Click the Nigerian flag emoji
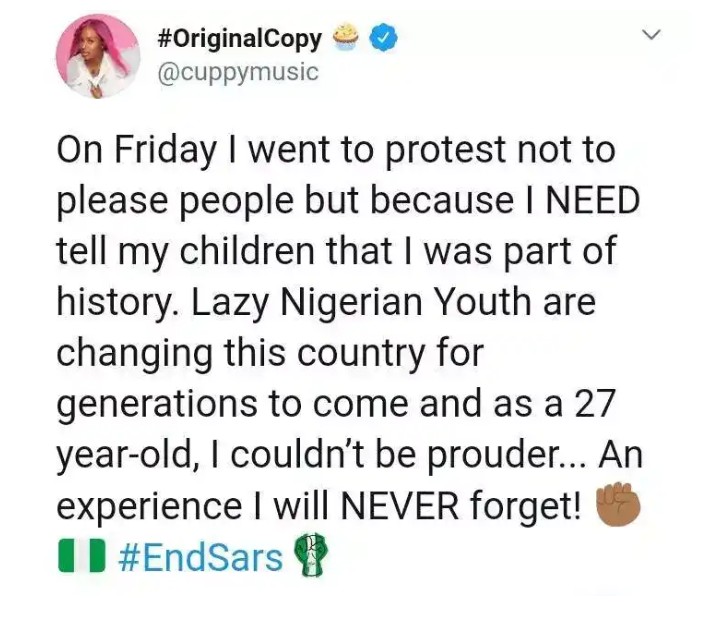The image size is (720, 621). 82,556
